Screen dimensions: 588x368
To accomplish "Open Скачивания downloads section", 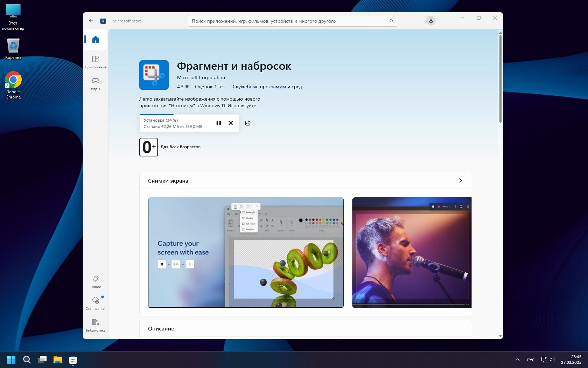I will [96, 303].
